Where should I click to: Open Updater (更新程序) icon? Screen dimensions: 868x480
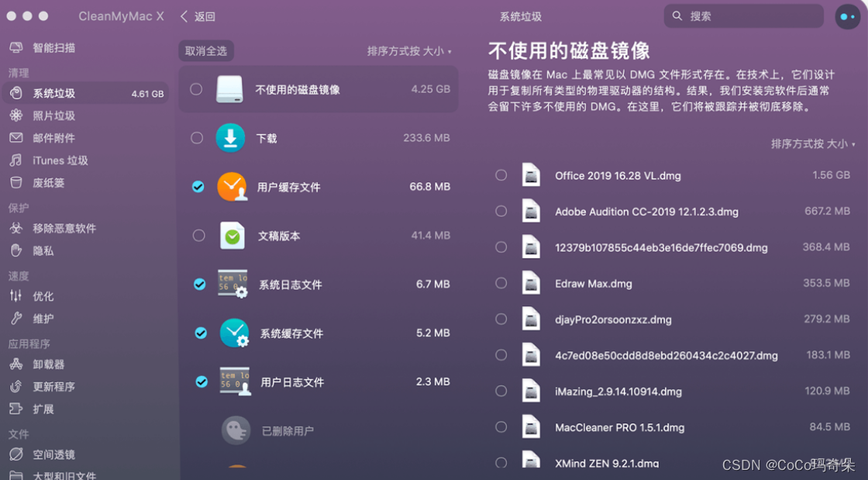click(x=16, y=386)
